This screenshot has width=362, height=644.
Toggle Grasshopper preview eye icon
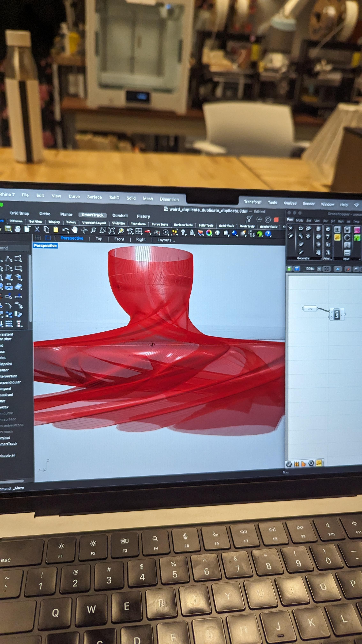(338, 269)
